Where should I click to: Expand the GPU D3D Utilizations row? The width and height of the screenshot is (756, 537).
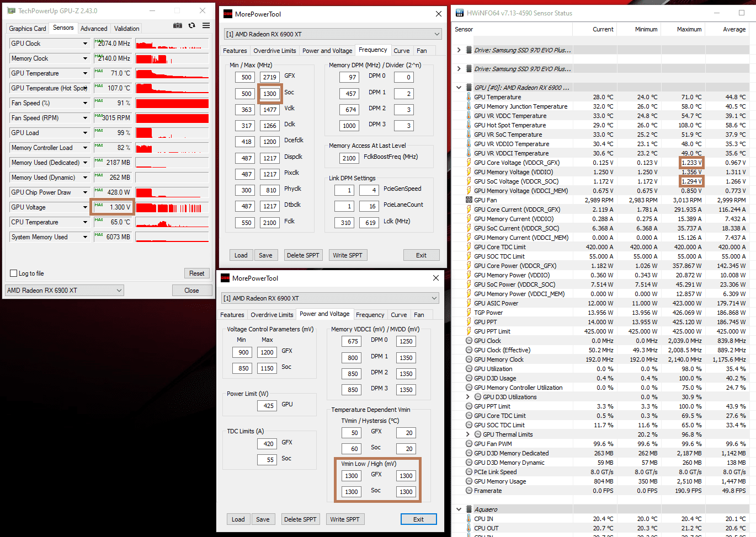coord(468,397)
